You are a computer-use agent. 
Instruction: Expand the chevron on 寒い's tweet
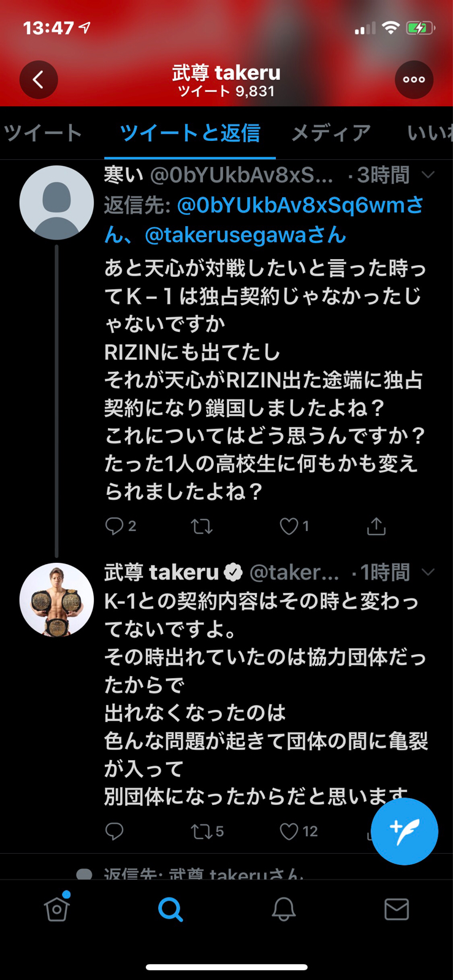click(428, 175)
